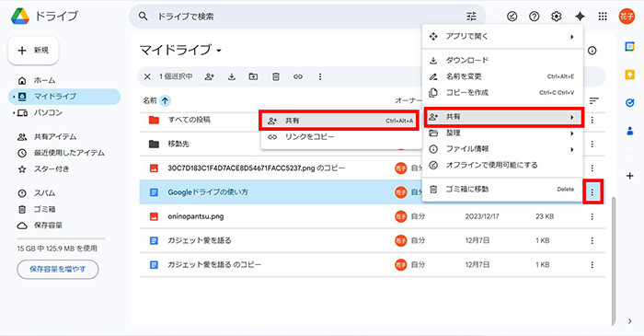Toggle the name sort direction arrow
The image size is (644, 336).
click(x=165, y=100)
